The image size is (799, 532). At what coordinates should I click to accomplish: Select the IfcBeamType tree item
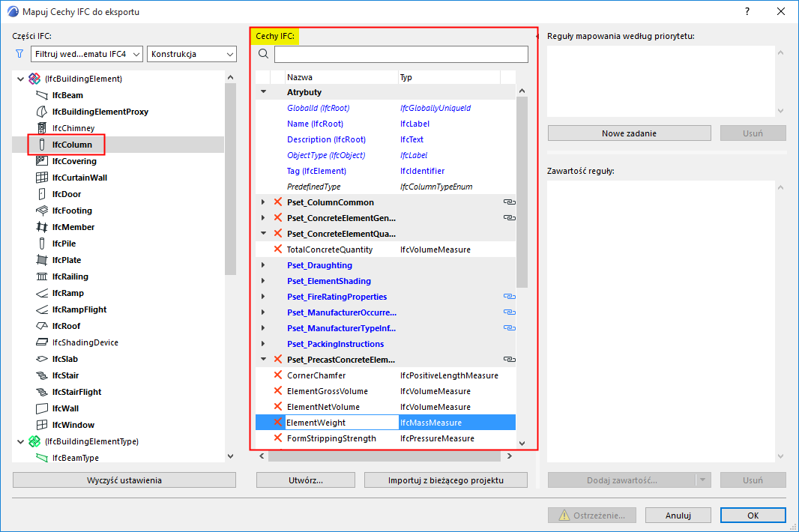(76, 458)
